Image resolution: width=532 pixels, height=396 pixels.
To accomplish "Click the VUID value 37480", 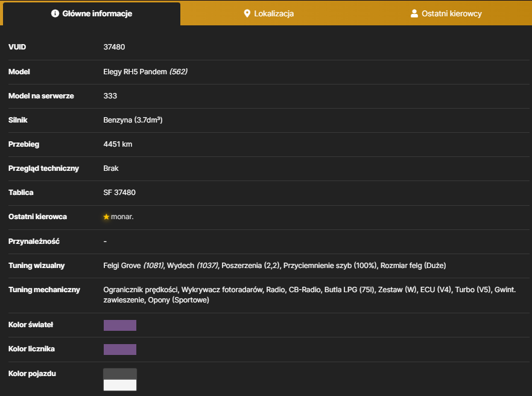I will pos(114,47).
